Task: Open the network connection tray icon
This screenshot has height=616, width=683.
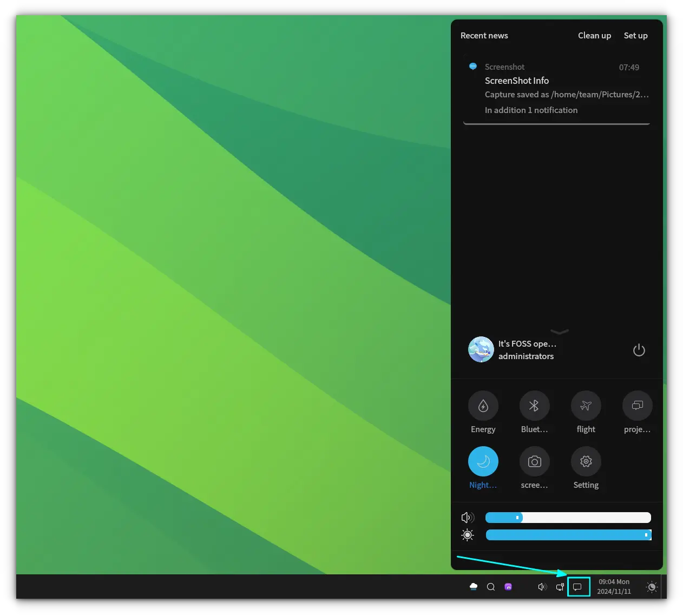Action: coord(560,587)
